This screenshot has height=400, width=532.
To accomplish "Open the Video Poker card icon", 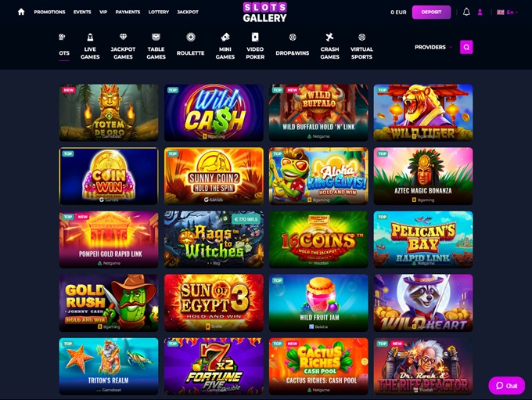I will 255,37.
